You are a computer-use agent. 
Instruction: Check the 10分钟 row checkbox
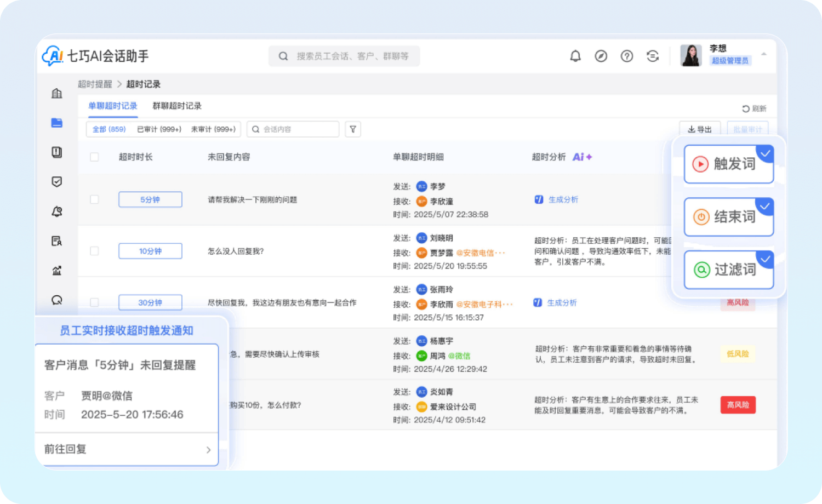[x=94, y=251]
